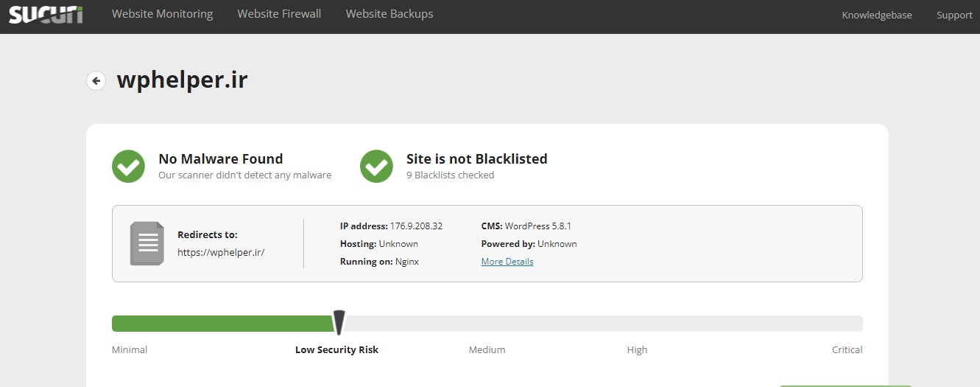The image size is (980, 387).
Task: Open Website Monitoring menu item
Action: tap(162, 14)
